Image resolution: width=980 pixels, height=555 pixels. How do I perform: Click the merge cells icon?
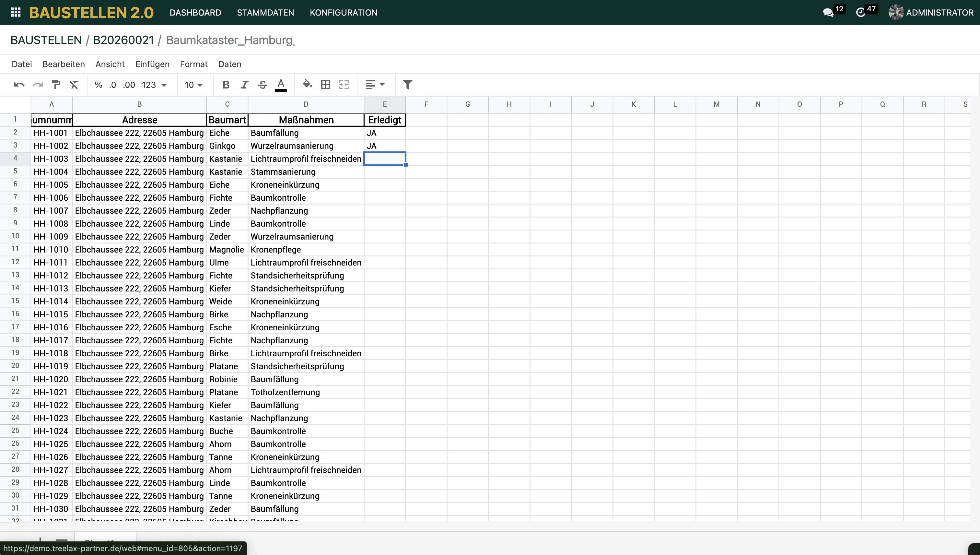pyautogui.click(x=344, y=85)
